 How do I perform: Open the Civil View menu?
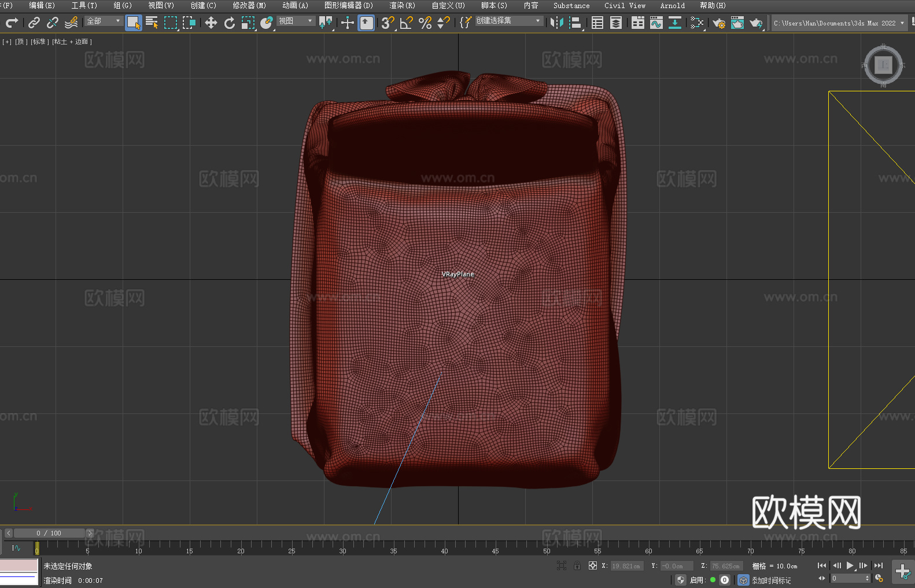(625, 5)
